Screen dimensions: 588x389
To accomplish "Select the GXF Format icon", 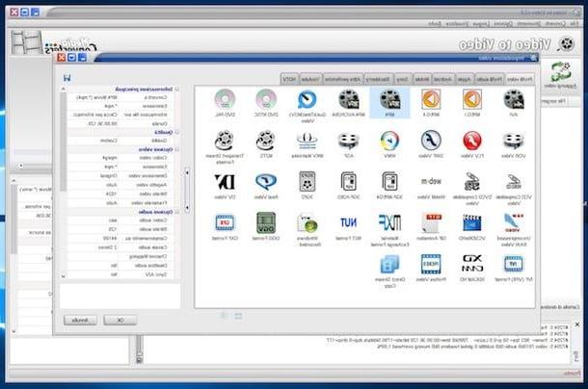I will point(225,223).
